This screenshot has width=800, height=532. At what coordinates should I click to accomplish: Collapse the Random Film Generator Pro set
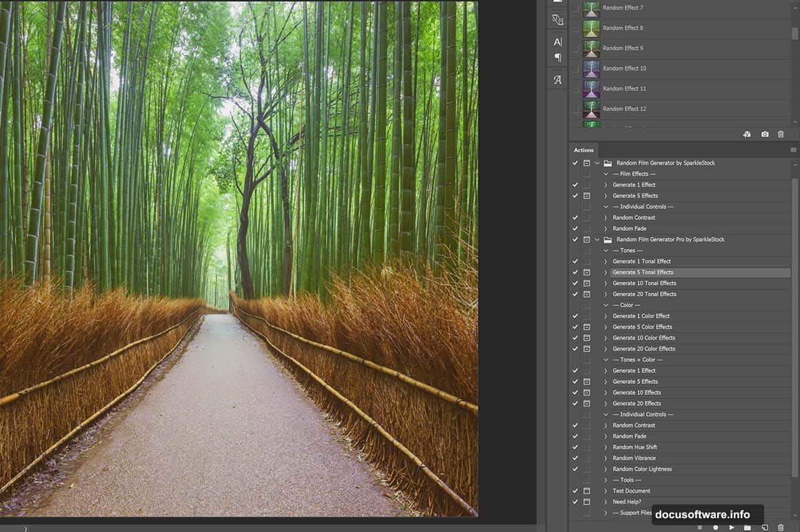coord(597,239)
